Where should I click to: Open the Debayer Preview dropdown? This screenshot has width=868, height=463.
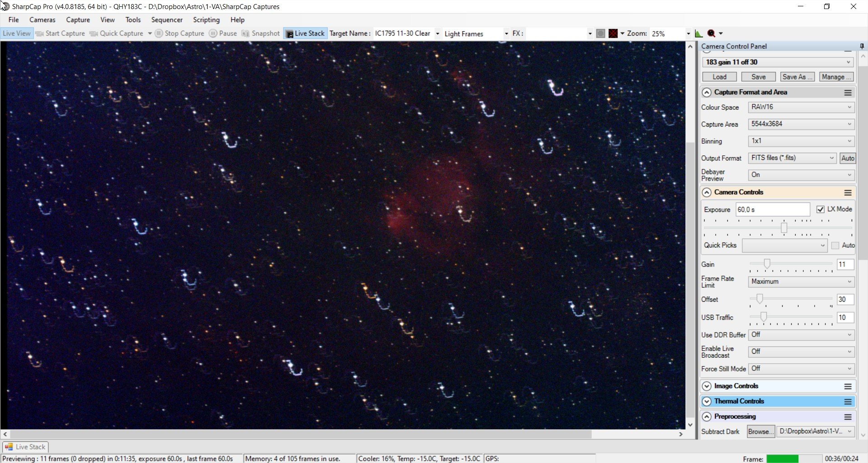(x=801, y=175)
